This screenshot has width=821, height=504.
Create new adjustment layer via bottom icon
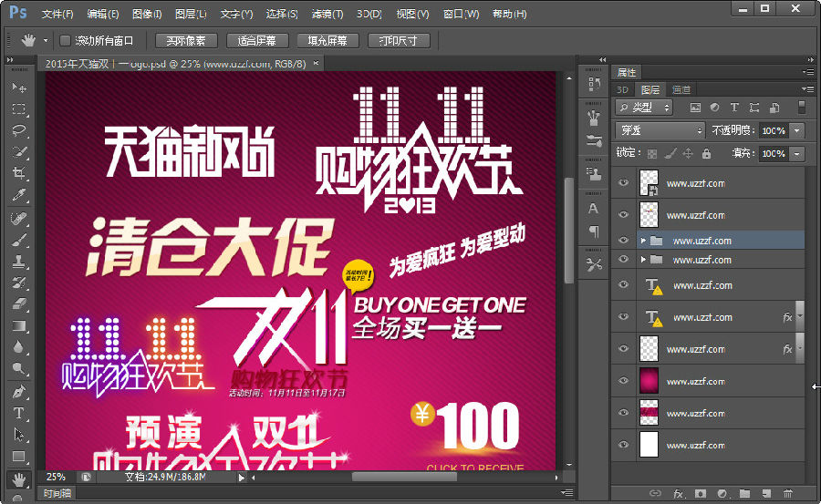pyautogui.click(x=722, y=493)
